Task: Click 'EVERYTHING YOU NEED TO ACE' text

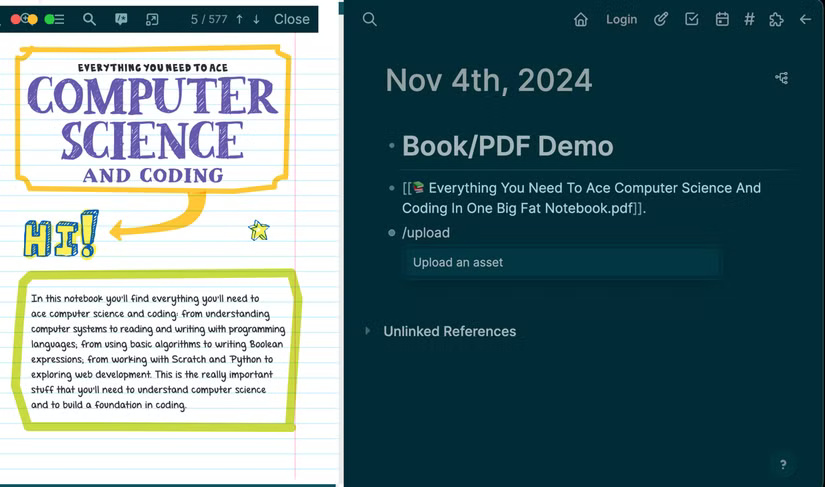Action: point(153,68)
